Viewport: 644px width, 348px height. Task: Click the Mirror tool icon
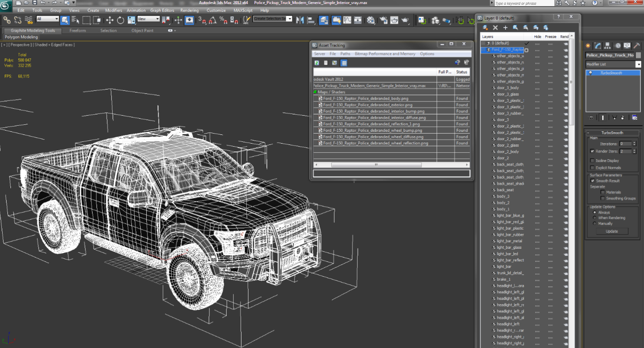[300, 20]
